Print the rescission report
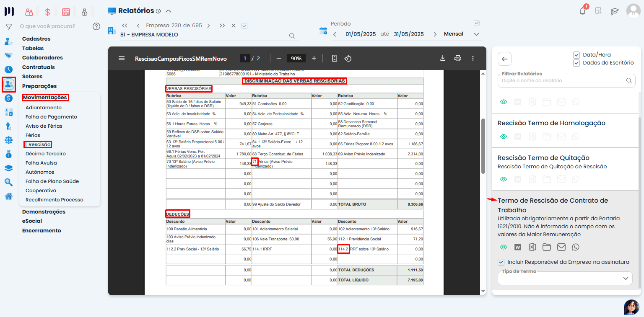This screenshot has height=317, width=644. click(458, 58)
